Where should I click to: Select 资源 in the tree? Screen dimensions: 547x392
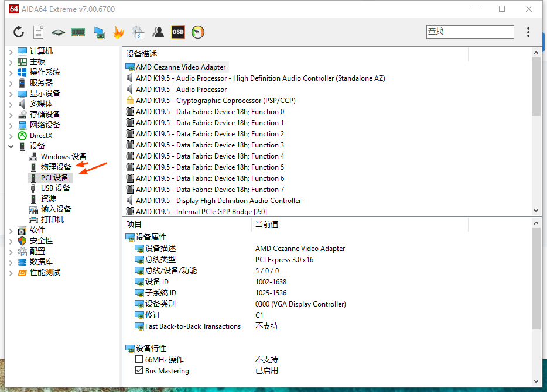49,198
